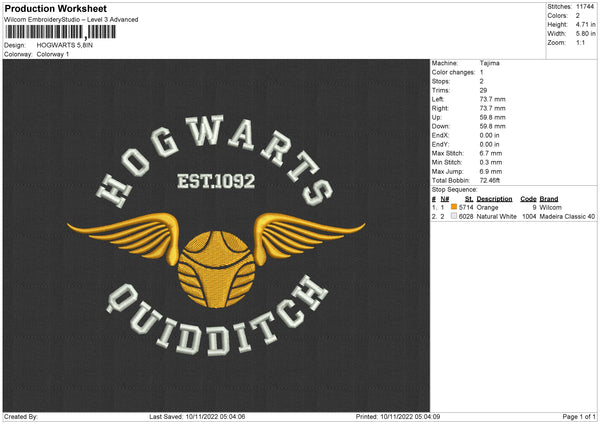Click the design name 'HOGWARTS 5,8IN'
600x424 pixels.
pyautogui.click(x=65, y=45)
